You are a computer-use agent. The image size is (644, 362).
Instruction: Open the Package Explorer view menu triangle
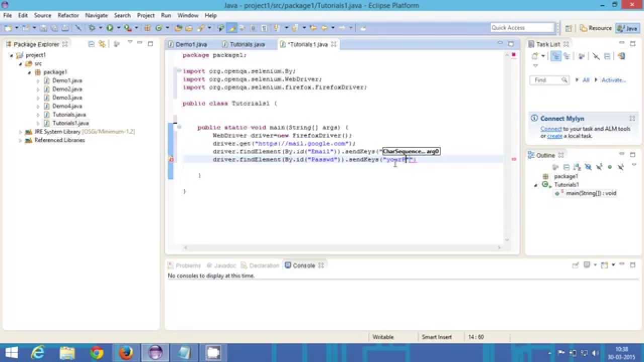click(129, 43)
